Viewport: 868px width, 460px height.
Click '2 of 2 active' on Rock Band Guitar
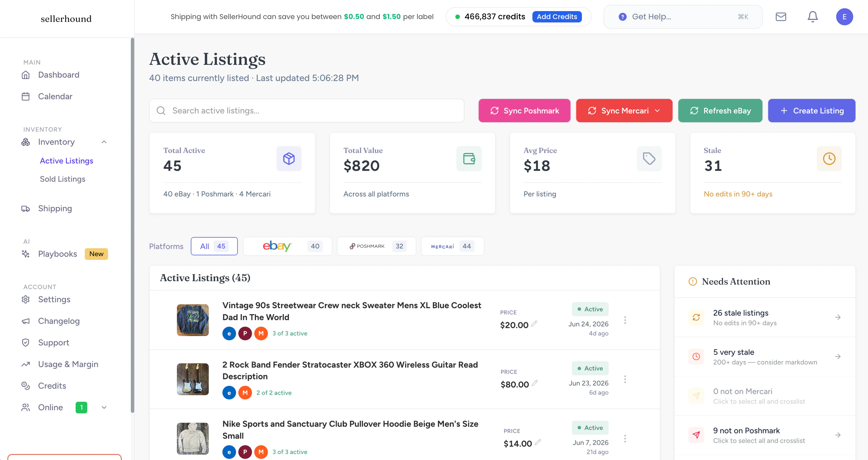[x=274, y=393]
